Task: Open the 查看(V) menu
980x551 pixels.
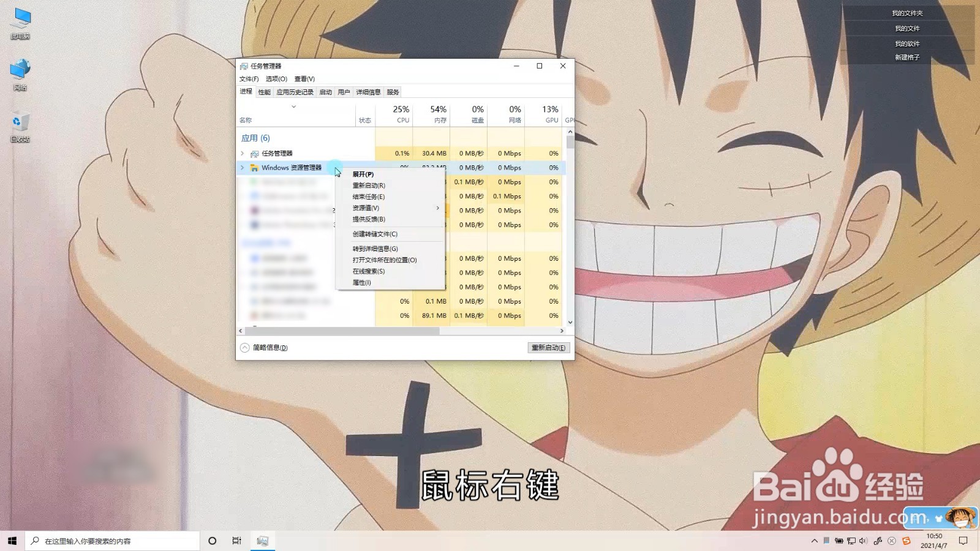Action: (x=304, y=79)
